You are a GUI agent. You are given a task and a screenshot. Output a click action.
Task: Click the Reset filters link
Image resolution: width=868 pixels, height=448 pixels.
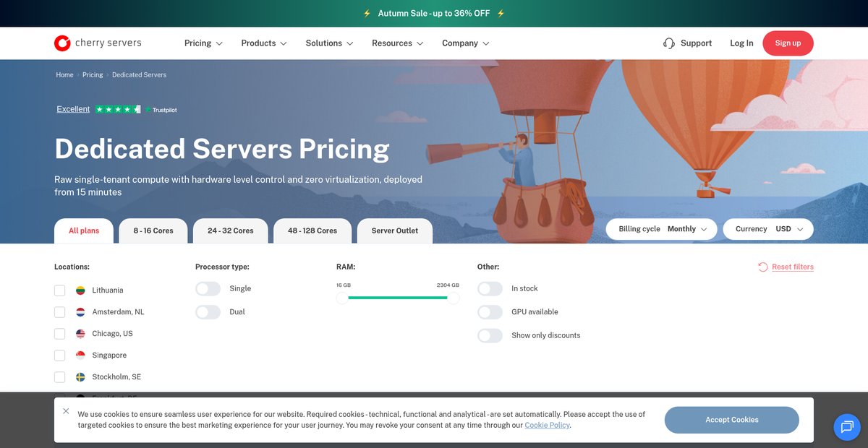[793, 267]
